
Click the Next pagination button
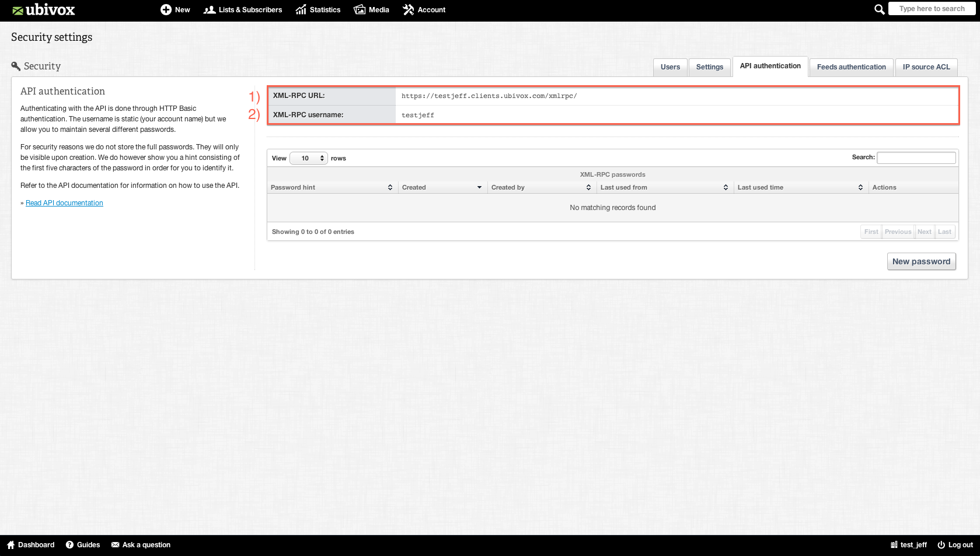point(924,232)
